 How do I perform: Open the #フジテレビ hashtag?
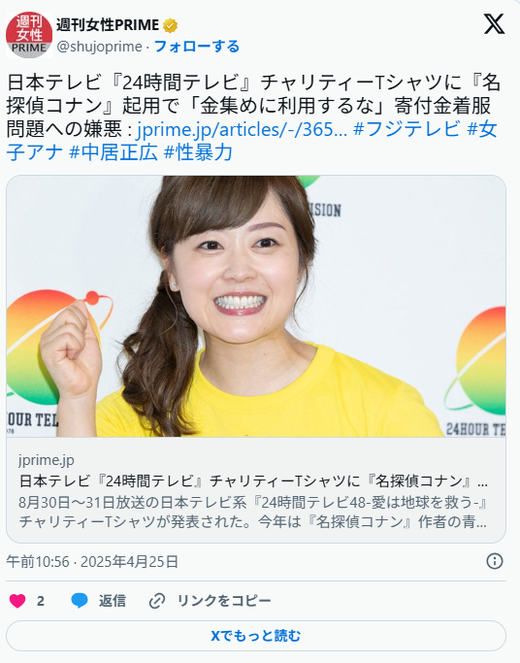tap(406, 129)
